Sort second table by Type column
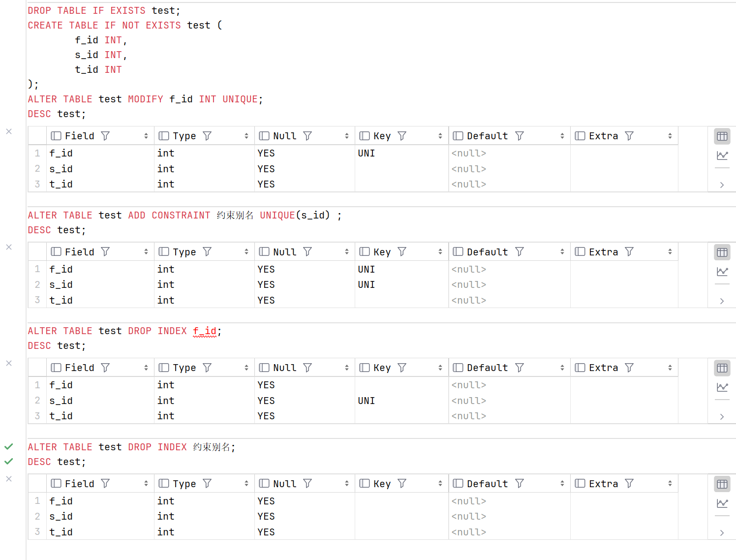736x560 pixels. pos(246,252)
